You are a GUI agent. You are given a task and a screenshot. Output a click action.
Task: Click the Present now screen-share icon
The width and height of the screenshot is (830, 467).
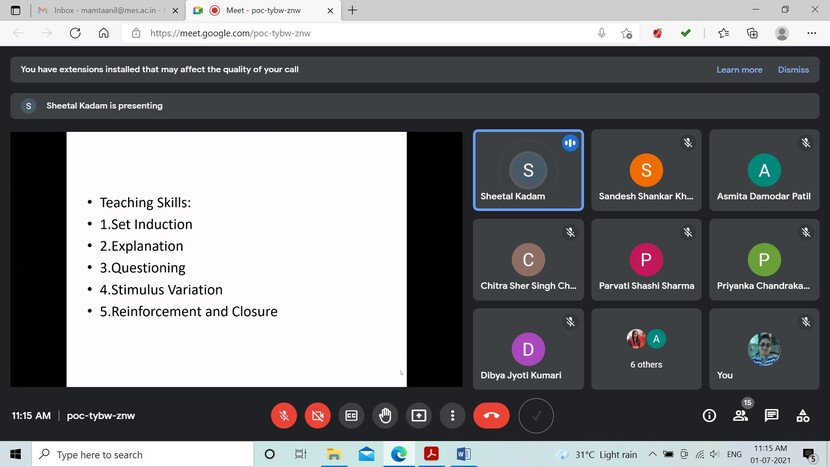point(419,415)
